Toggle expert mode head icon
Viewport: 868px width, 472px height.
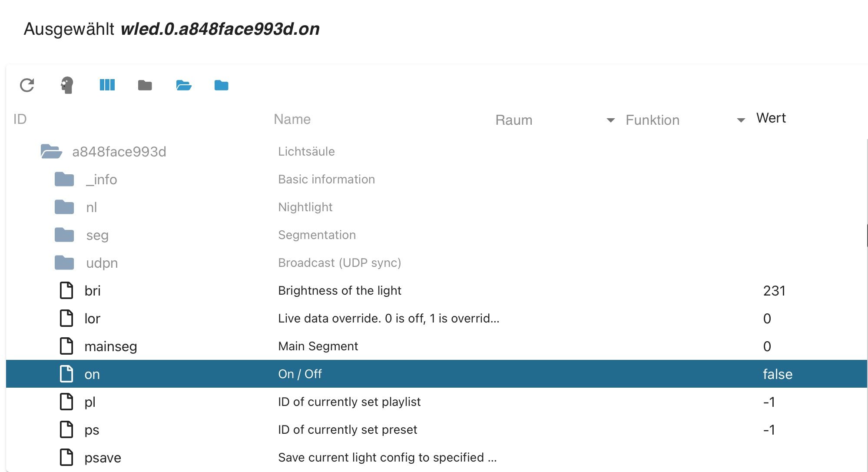pyautogui.click(x=67, y=85)
